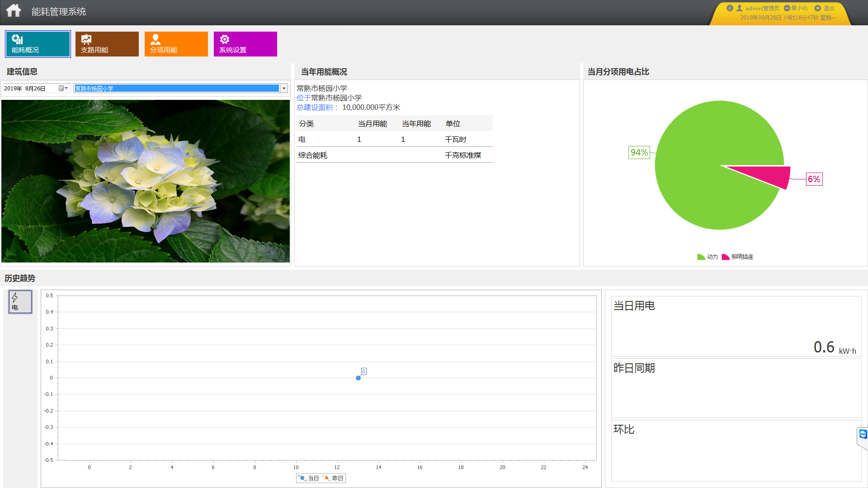Click the admin user profile icon
The height and width of the screenshot is (488, 868).
(740, 8)
